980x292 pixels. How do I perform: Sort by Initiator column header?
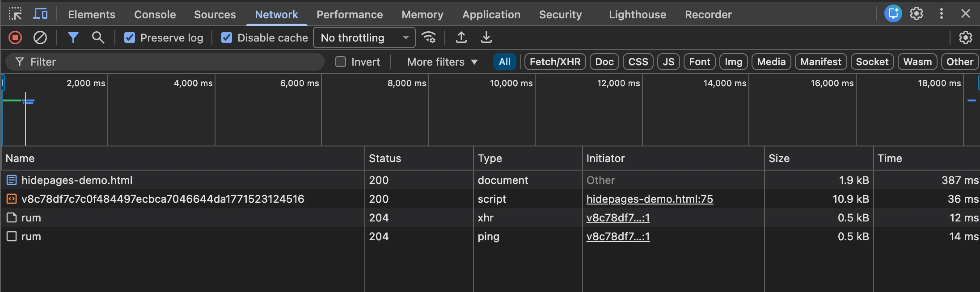(x=673, y=159)
